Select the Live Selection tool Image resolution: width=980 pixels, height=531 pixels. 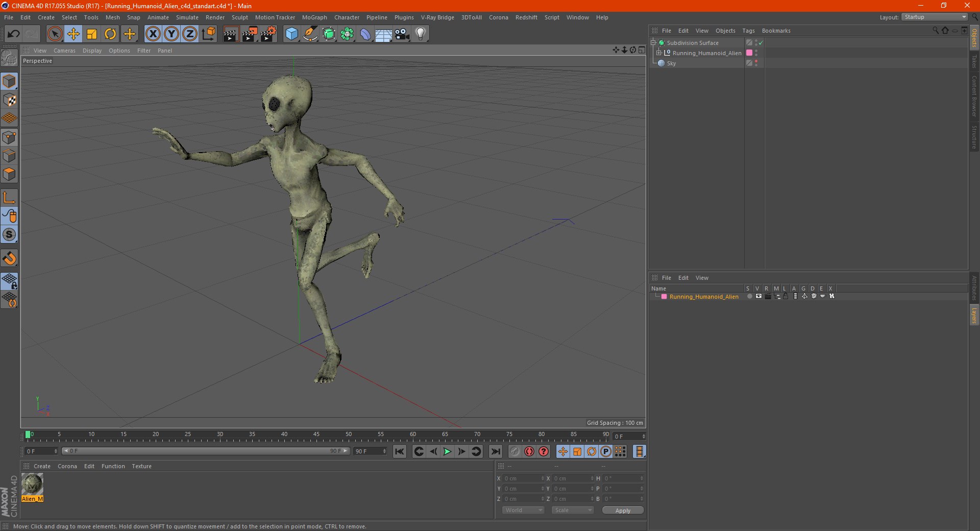(55, 34)
